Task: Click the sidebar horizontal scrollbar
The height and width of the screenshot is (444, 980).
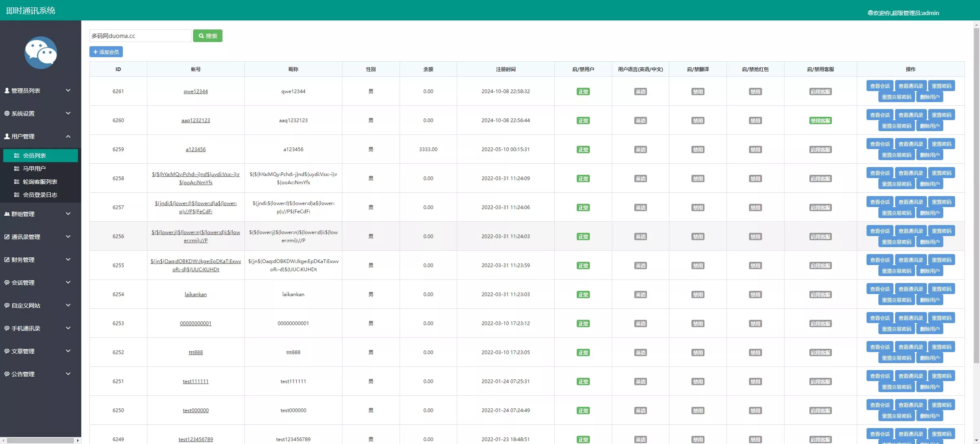Action: tap(40, 440)
